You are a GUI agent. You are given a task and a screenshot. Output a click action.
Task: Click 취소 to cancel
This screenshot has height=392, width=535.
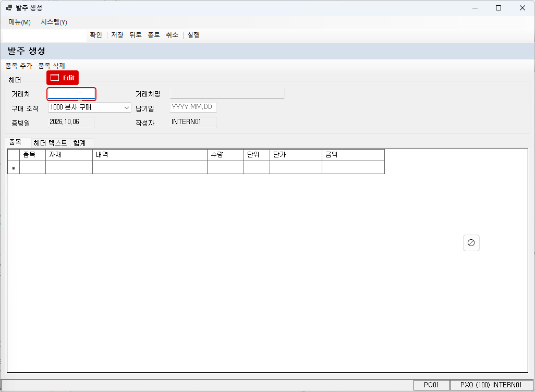[x=172, y=35]
